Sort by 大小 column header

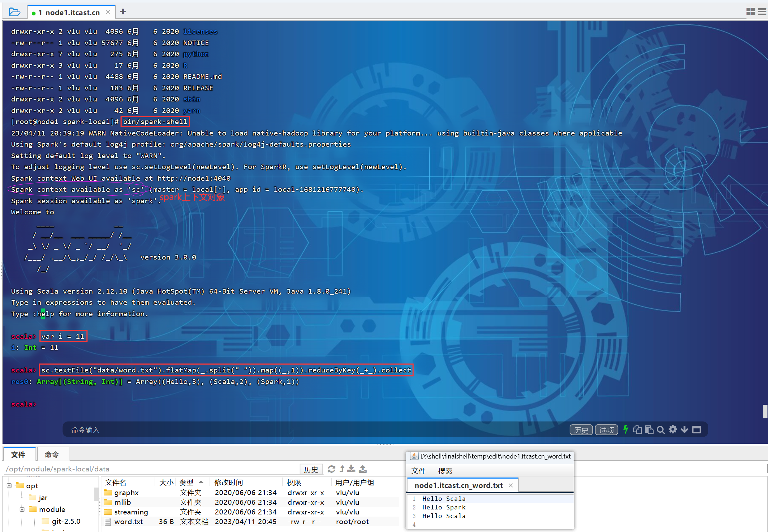(166, 482)
